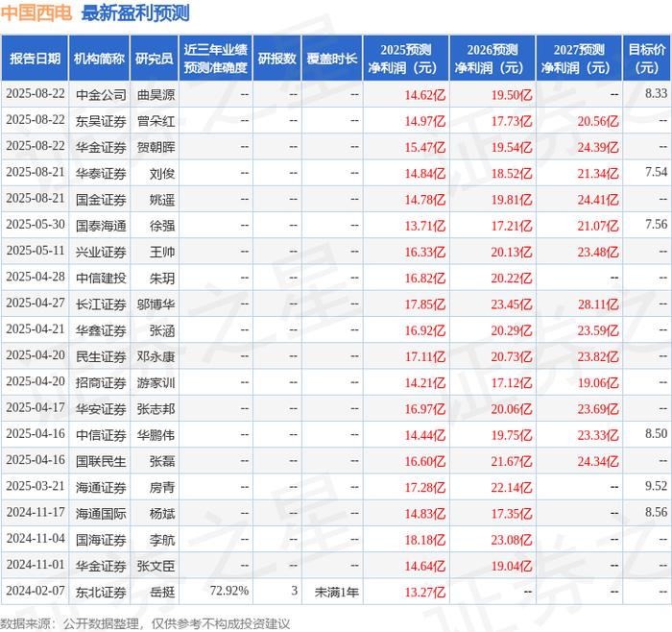
Task: Click the 中信建投 institution cell
Action: click(x=101, y=278)
